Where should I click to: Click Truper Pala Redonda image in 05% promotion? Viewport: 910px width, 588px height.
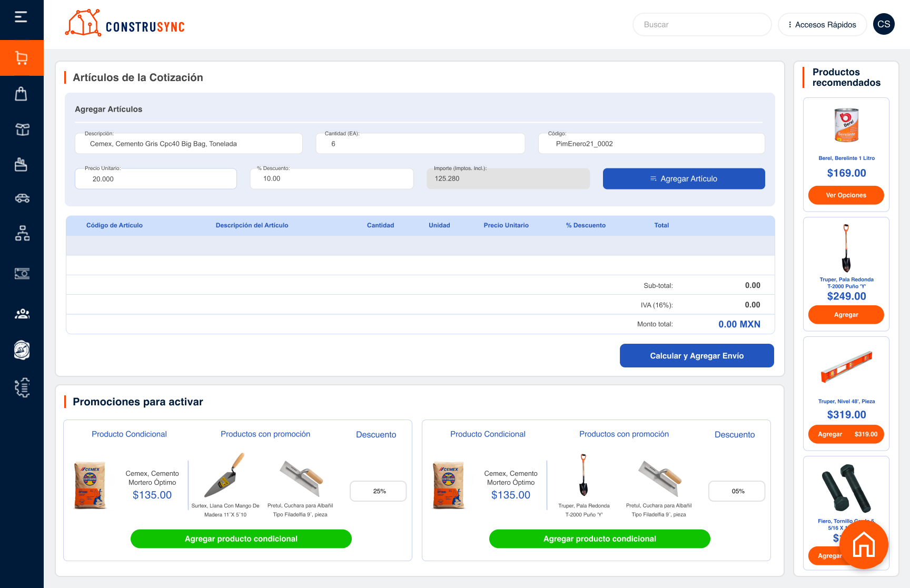(583, 475)
